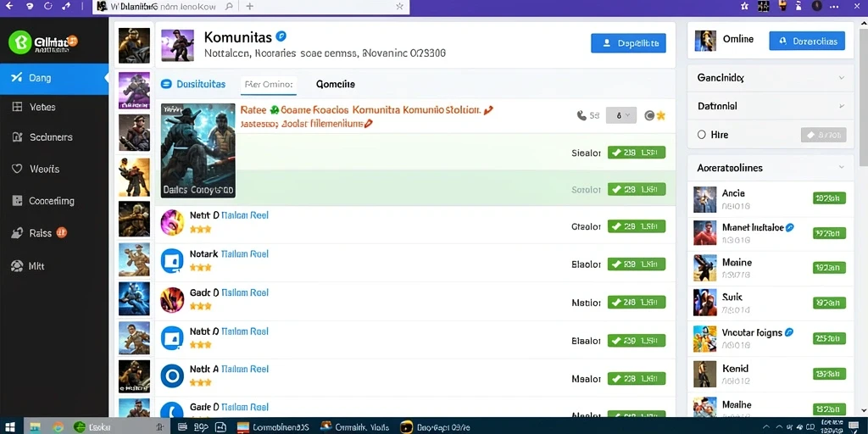Image resolution: width=868 pixels, height=434 pixels.
Task: Click the green button in the Sioalor row
Action: click(637, 153)
